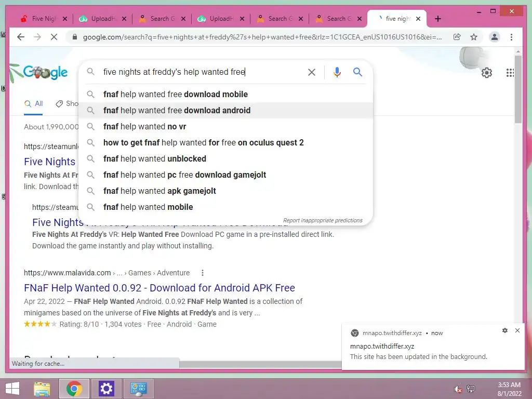
Task: Choose suggestion 'fnaf help wanted unblocked'
Action: click(x=225, y=159)
